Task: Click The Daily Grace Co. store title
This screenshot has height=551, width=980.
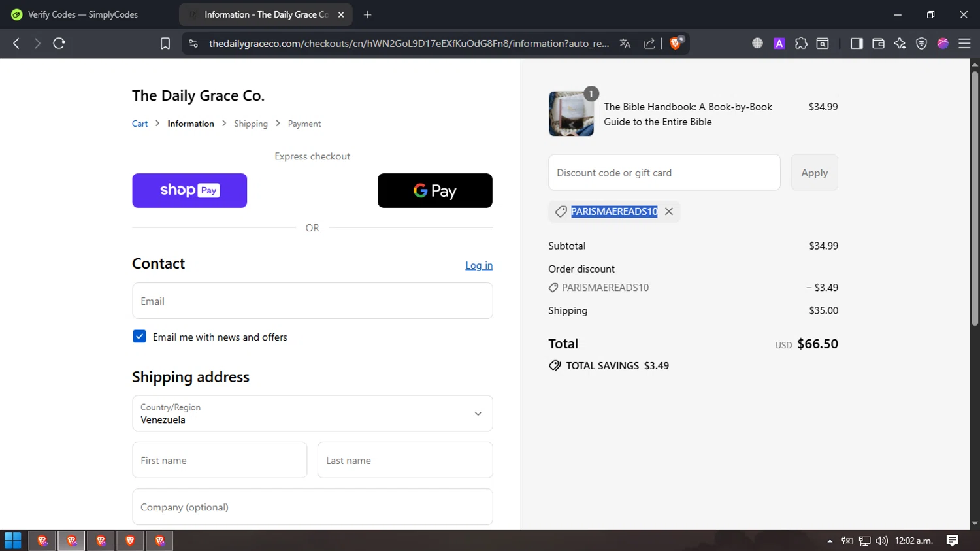Action: pos(198,95)
